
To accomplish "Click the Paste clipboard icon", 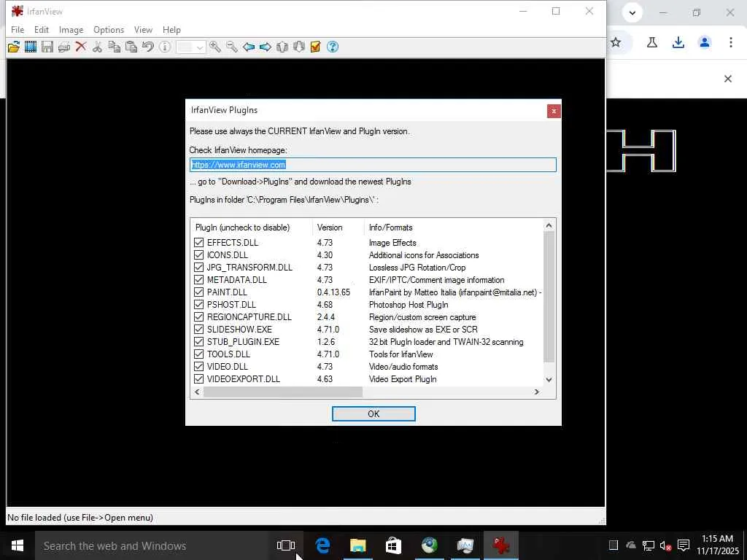I will pos(131,47).
